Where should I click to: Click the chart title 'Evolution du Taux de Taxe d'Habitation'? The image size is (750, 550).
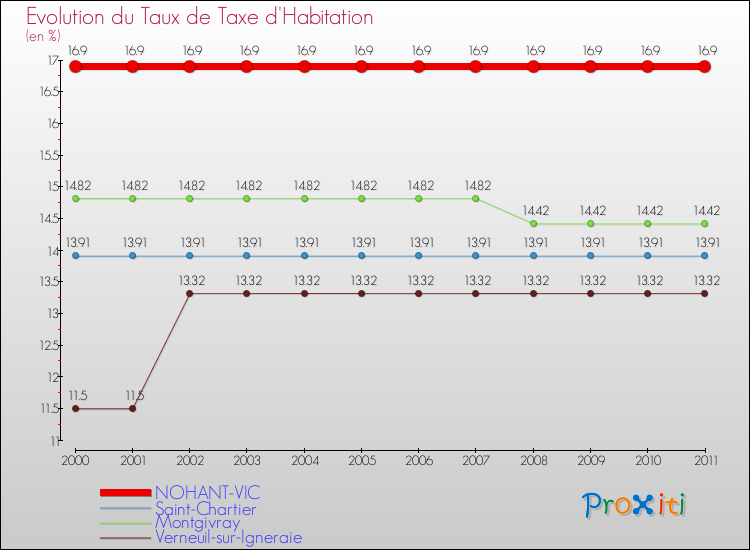pyautogui.click(x=200, y=17)
